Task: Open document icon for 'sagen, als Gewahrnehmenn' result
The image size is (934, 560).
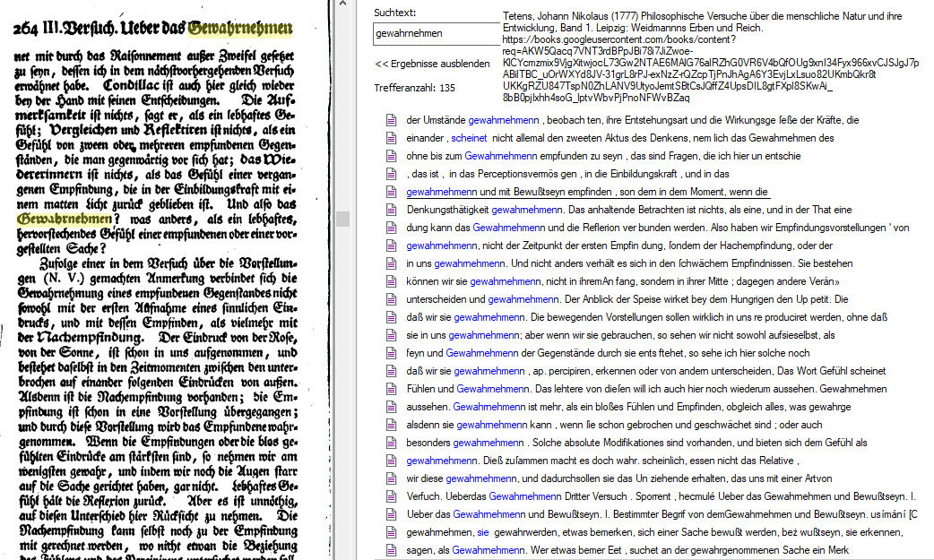Action: 391,550
